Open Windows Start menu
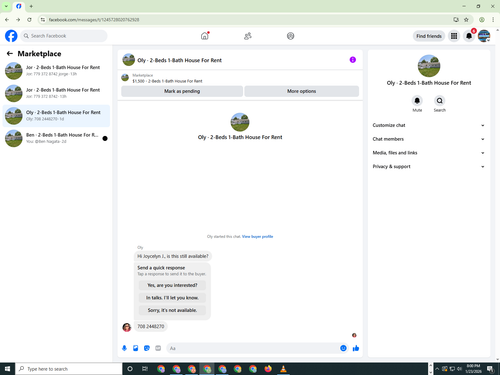The image size is (500, 375). pyautogui.click(x=7, y=369)
